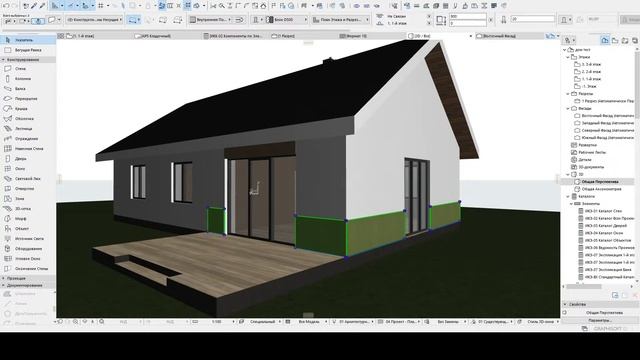The image size is (640, 360).
Task: Select the 3D-сетка (Mesh) tool
Action: [28, 209]
